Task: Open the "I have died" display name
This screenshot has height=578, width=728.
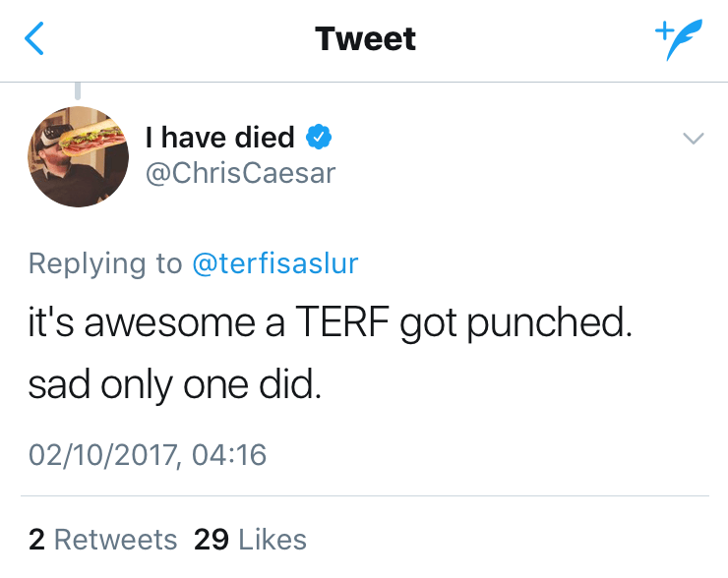Action: pyautogui.click(x=219, y=138)
